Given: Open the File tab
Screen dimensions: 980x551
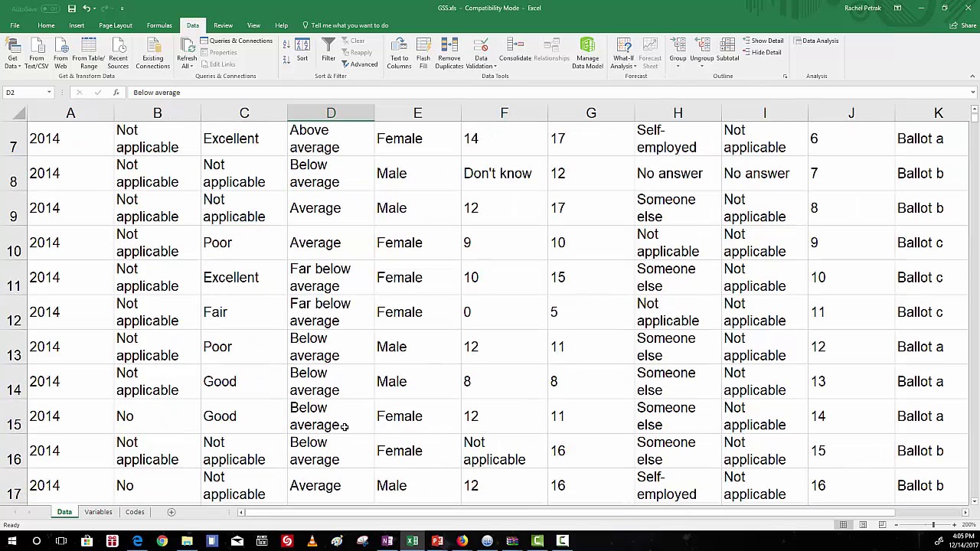Looking at the screenshot, I should point(15,25).
